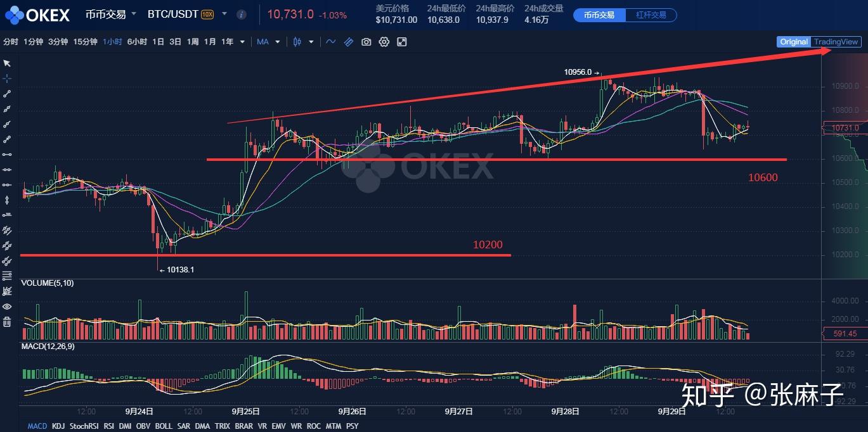Open chart settings gear icon
868x432 pixels.
[x=384, y=42]
